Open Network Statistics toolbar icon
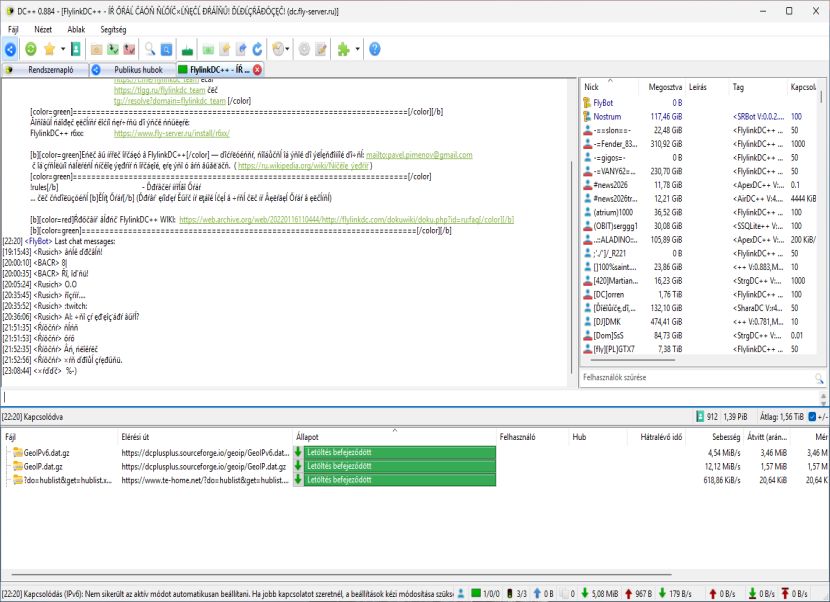The width and height of the screenshot is (830, 602). point(208,49)
